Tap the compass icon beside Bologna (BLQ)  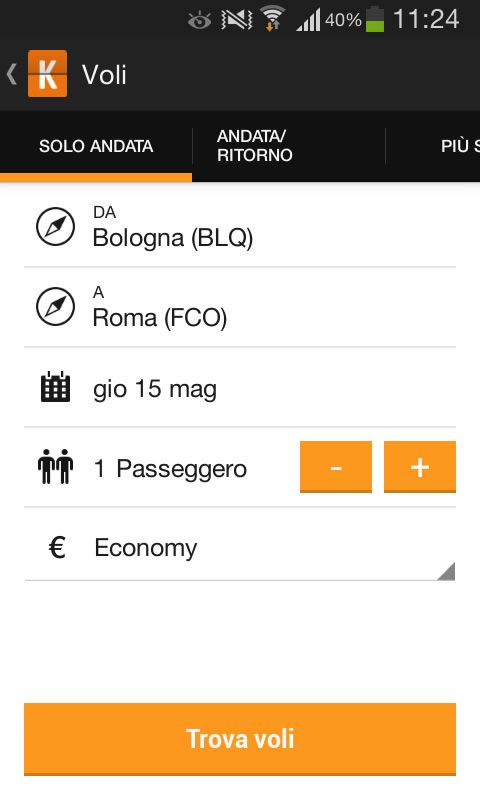(55, 227)
